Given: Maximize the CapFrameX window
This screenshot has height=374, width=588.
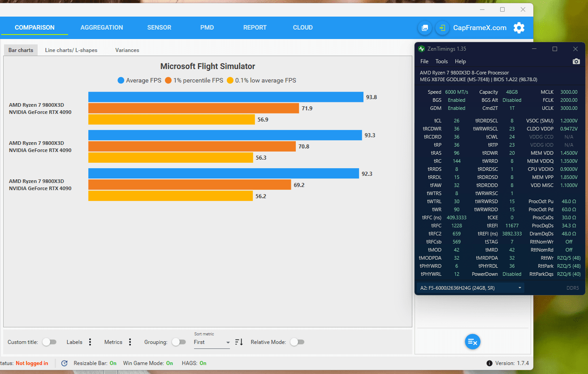Looking at the screenshot, I should click(x=502, y=9).
